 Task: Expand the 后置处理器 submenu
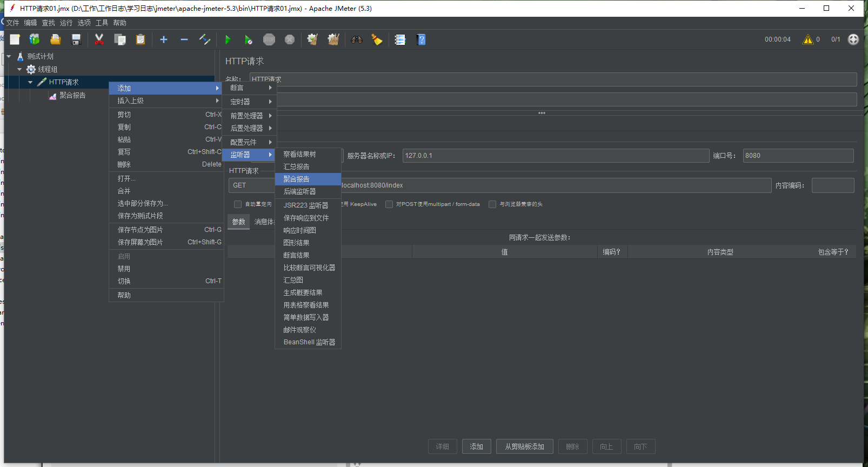251,128
